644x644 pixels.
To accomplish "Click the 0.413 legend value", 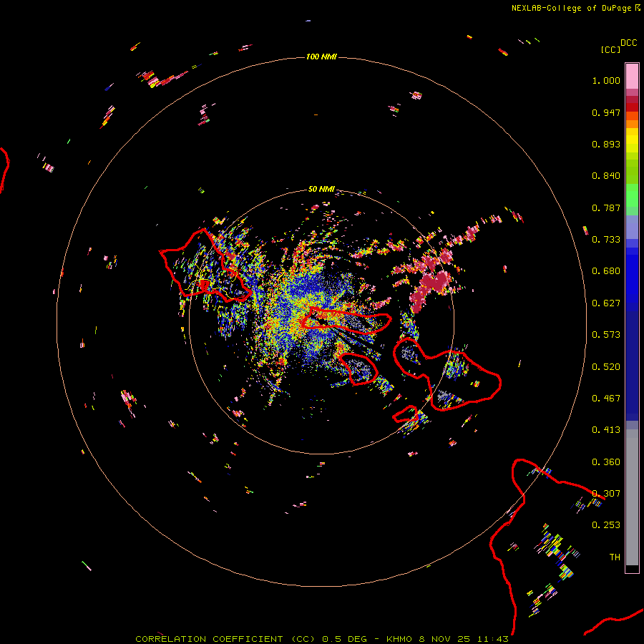I will [x=606, y=430].
